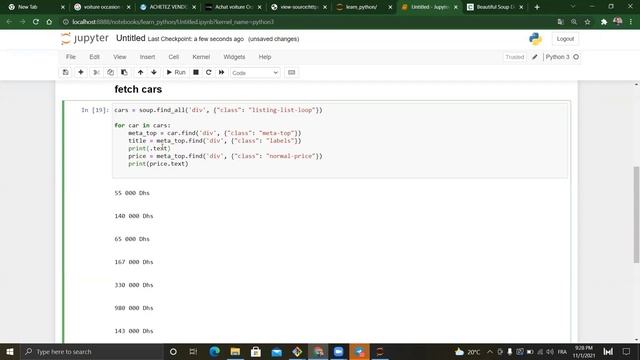The image size is (640, 360).
Task: Switch to the voiture occasion browser tab
Action: tap(102, 7)
